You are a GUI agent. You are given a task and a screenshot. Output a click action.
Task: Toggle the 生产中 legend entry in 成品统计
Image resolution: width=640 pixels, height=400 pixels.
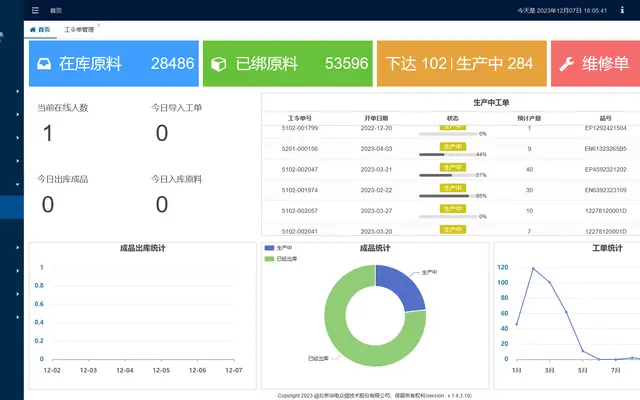(278, 248)
